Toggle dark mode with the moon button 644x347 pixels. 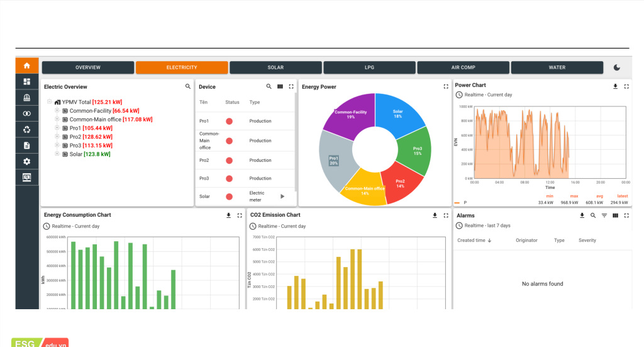pyautogui.click(x=616, y=67)
